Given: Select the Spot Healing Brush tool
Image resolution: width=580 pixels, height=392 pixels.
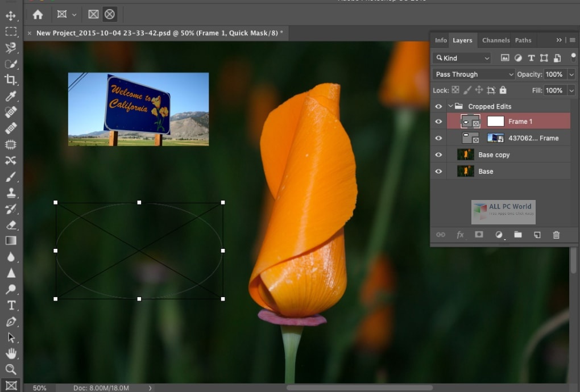Looking at the screenshot, I should point(11,112).
